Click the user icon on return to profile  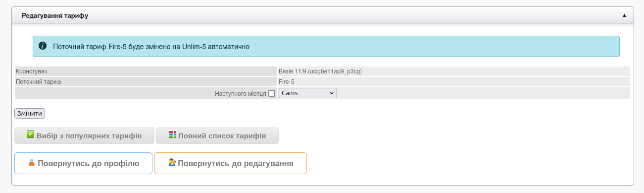tap(32, 162)
